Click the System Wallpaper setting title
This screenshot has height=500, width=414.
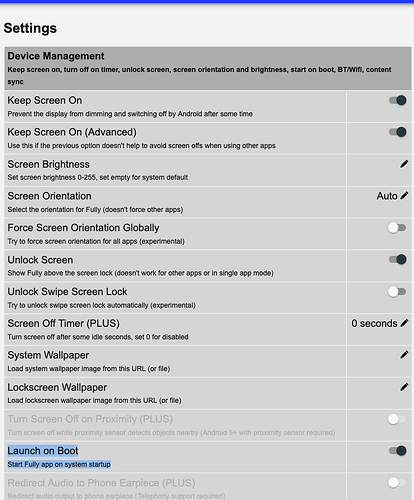pos(48,355)
